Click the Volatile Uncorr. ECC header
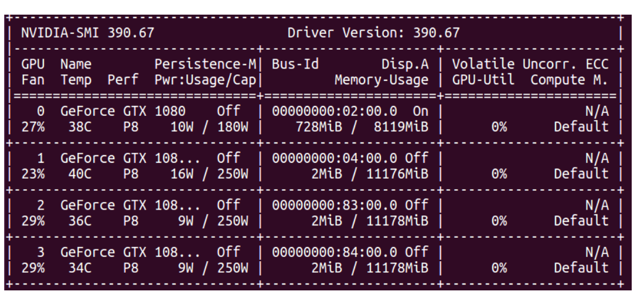 [530, 64]
